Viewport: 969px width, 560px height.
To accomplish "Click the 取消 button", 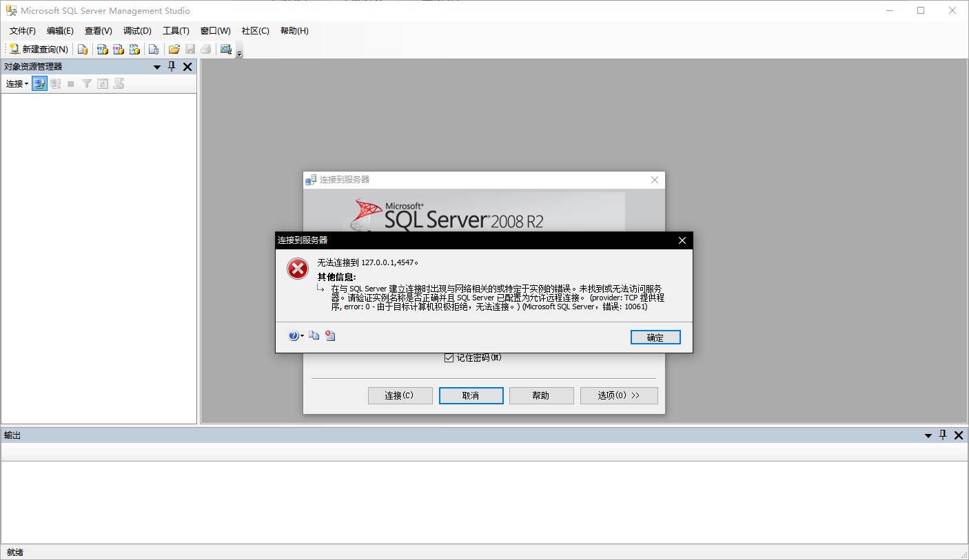I will pos(471,395).
